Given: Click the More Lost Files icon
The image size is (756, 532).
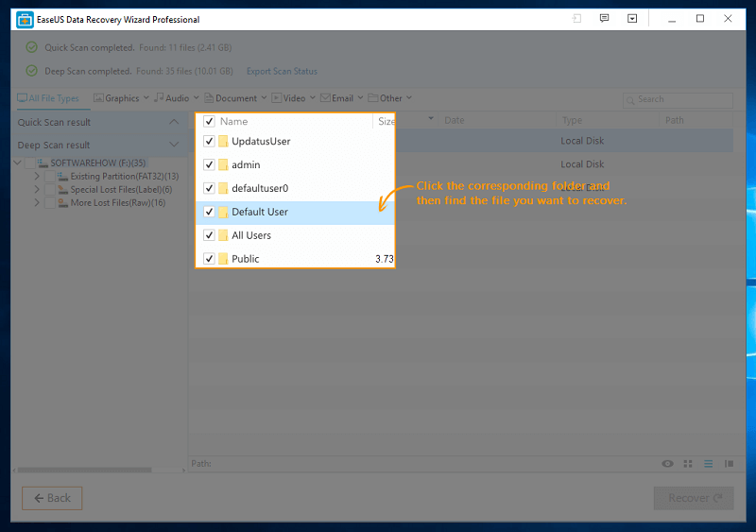Looking at the screenshot, I should 62,203.
